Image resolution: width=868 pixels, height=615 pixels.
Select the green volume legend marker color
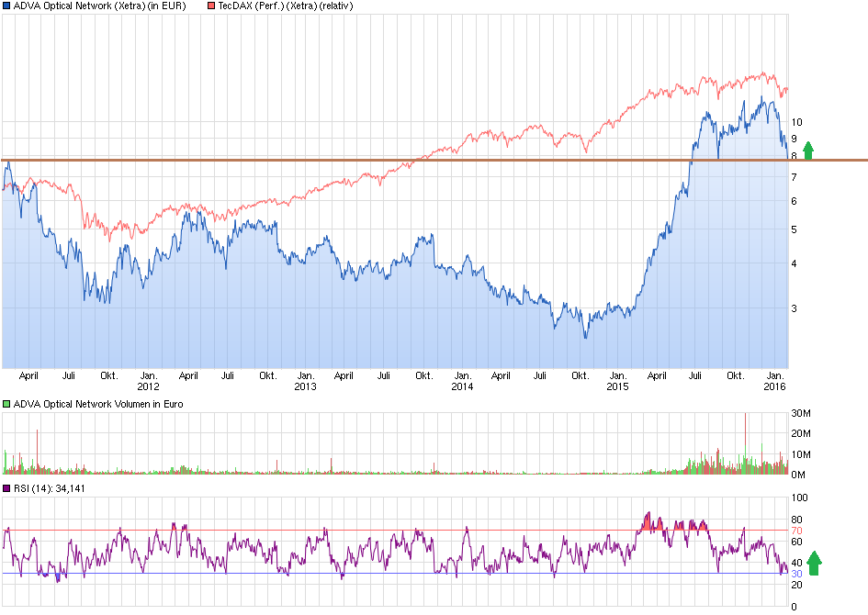pos(6,403)
